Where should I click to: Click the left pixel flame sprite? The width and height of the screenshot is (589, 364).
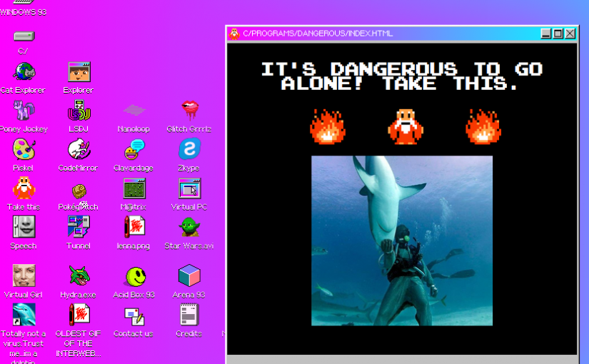pyautogui.click(x=328, y=126)
